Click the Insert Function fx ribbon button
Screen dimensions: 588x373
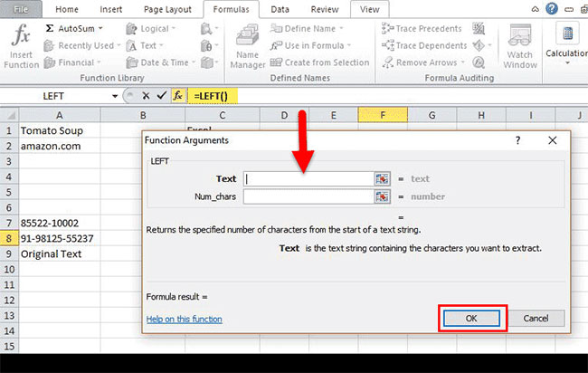tap(21, 46)
